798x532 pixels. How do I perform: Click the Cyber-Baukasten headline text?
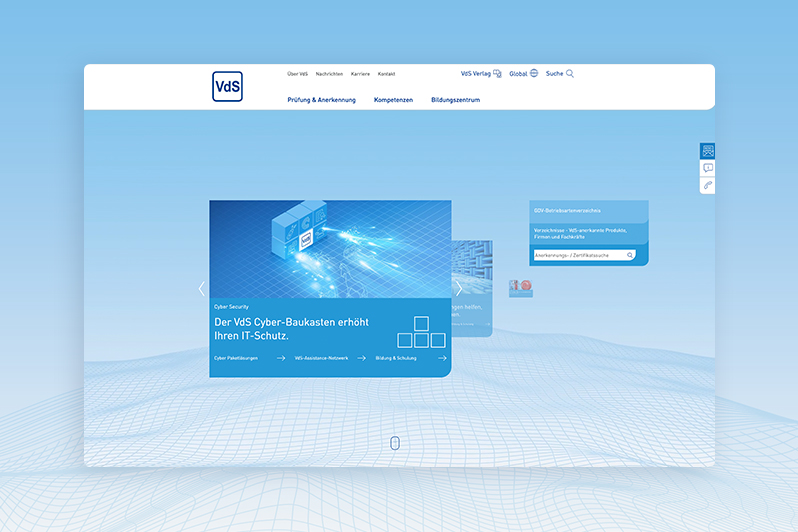point(291,329)
